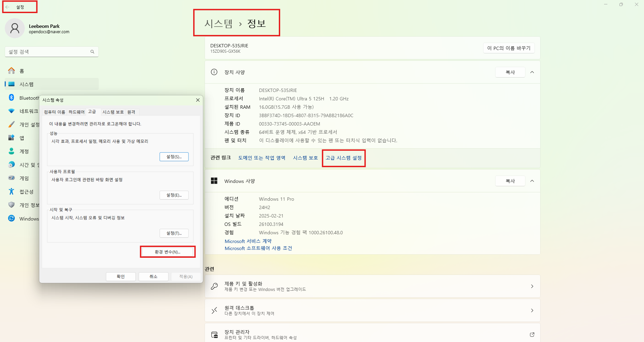644x342 pixels.
Task: Open 원격 데스크톱 via its right chevron
Action: [532, 310]
